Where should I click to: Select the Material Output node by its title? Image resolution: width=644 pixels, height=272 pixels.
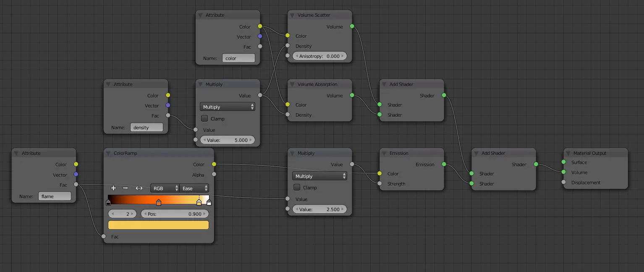[x=590, y=153]
